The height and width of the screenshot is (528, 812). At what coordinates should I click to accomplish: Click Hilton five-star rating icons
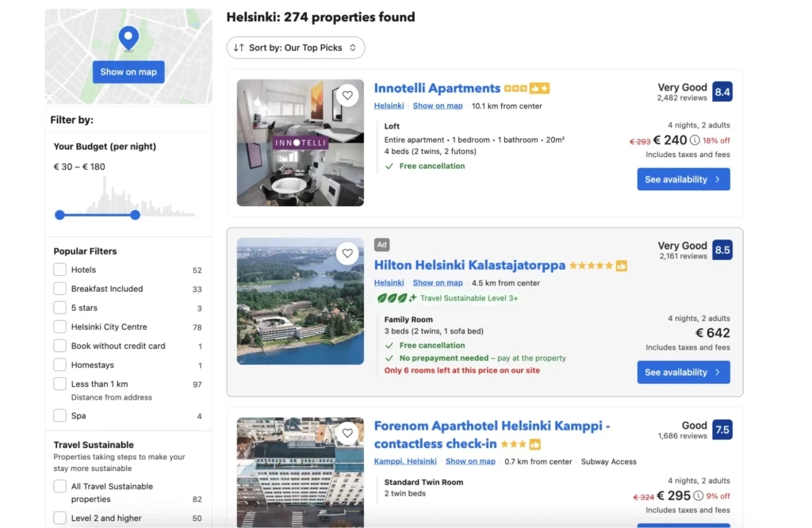click(591, 266)
